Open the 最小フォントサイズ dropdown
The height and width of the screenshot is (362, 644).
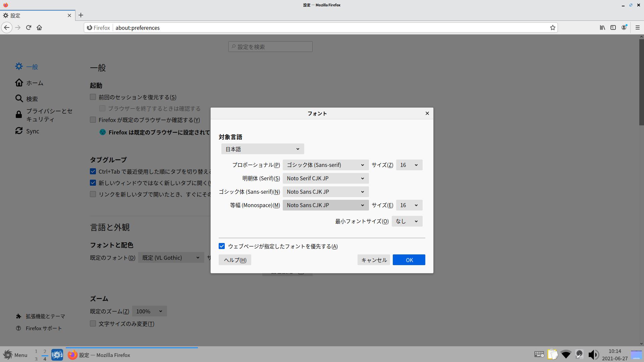click(407, 221)
